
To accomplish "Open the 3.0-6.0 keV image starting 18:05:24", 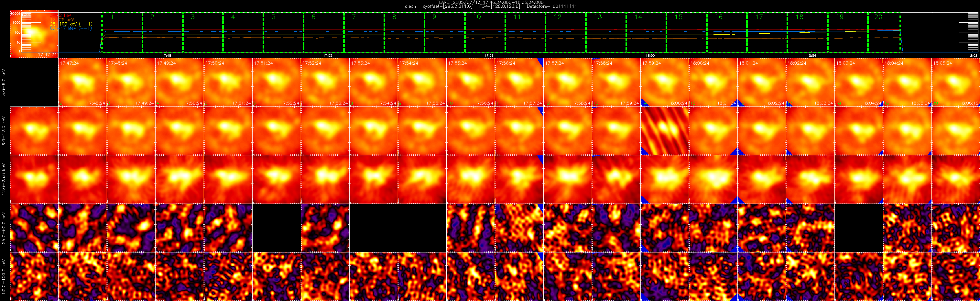I will [956, 82].
